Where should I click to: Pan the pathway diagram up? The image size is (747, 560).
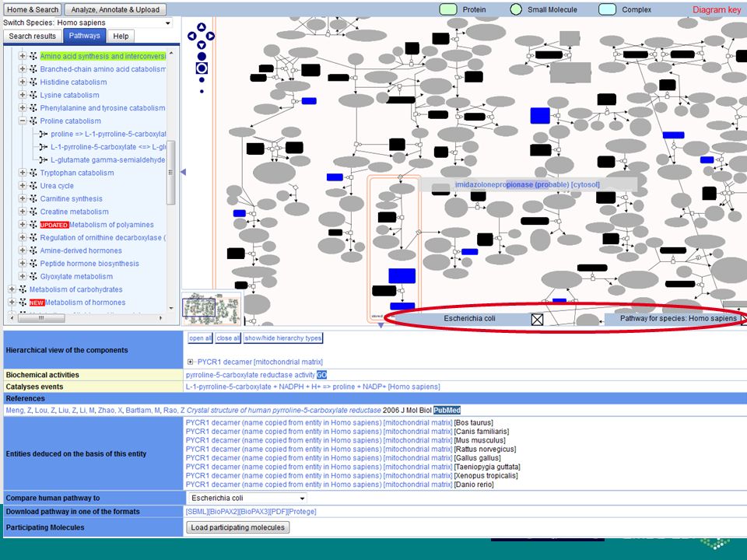click(201, 27)
